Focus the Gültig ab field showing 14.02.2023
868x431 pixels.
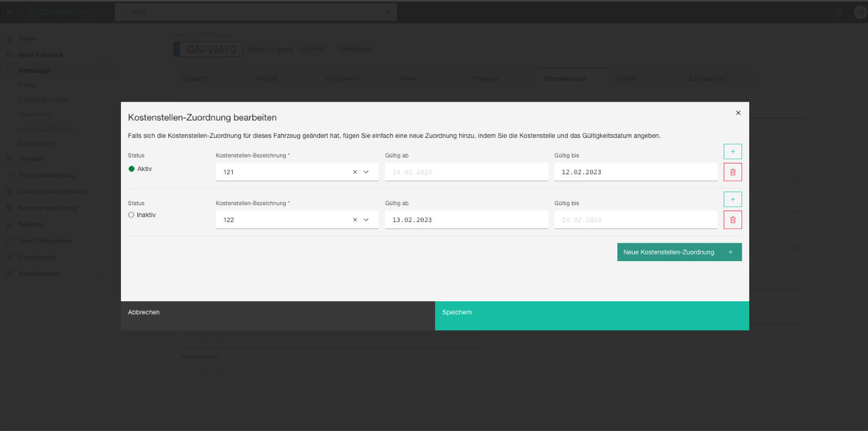(467, 172)
